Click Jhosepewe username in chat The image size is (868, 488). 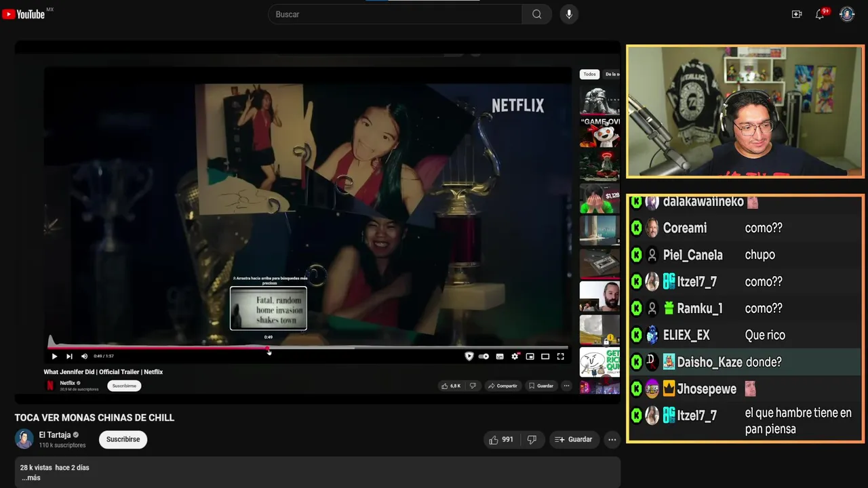[x=707, y=389]
